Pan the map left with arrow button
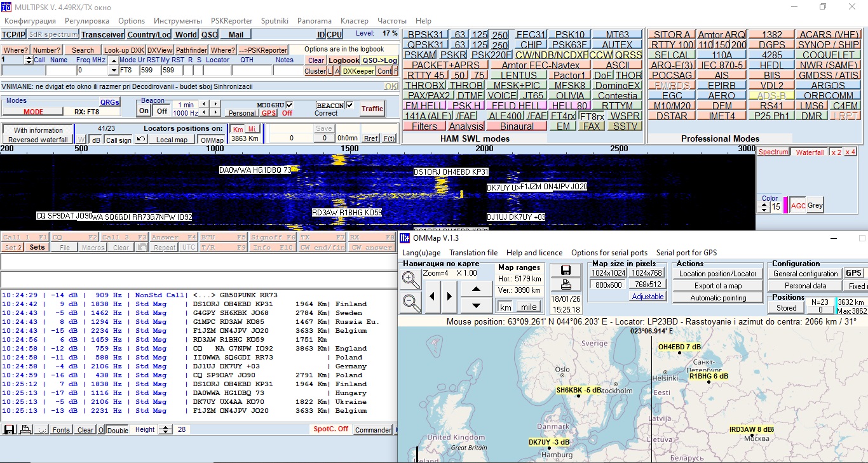This screenshot has width=868, height=463. tap(433, 296)
